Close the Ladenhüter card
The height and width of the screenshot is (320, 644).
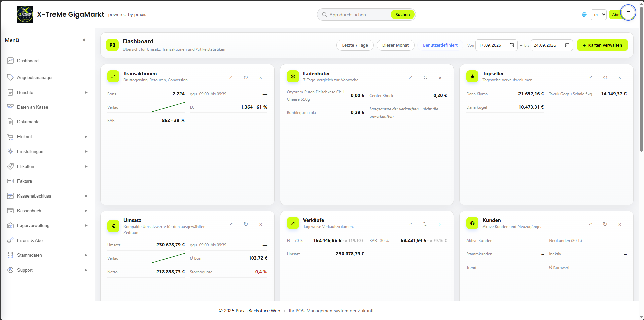coord(440,78)
